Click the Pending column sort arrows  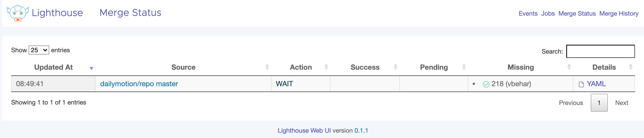[x=464, y=67]
